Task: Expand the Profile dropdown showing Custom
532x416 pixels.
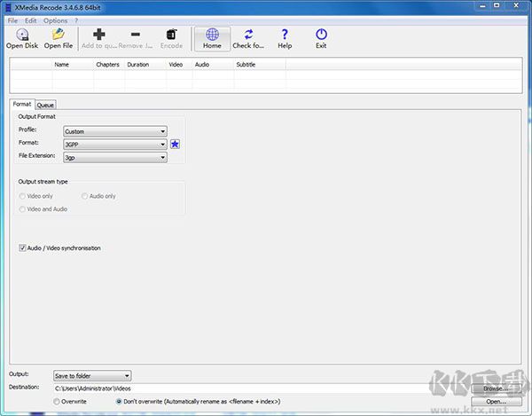Action: pos(115,131)
